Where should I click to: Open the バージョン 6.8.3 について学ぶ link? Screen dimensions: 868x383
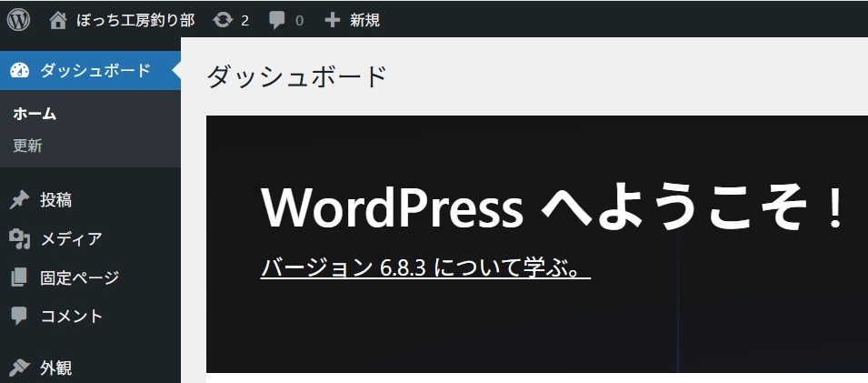[x=425, y=267]
